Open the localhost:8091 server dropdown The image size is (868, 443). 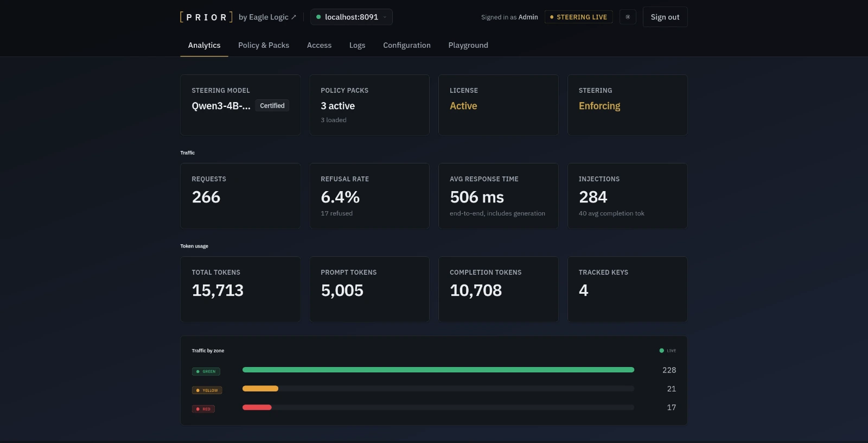click(352, 17)
